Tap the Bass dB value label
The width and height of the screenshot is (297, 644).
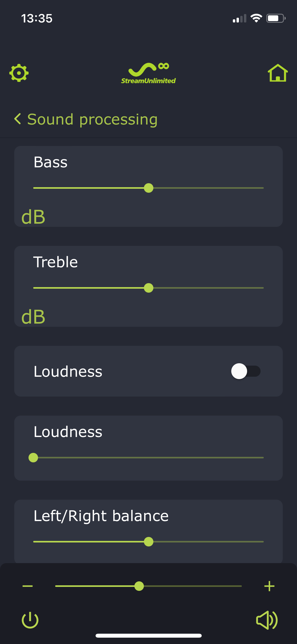(33, 217)
